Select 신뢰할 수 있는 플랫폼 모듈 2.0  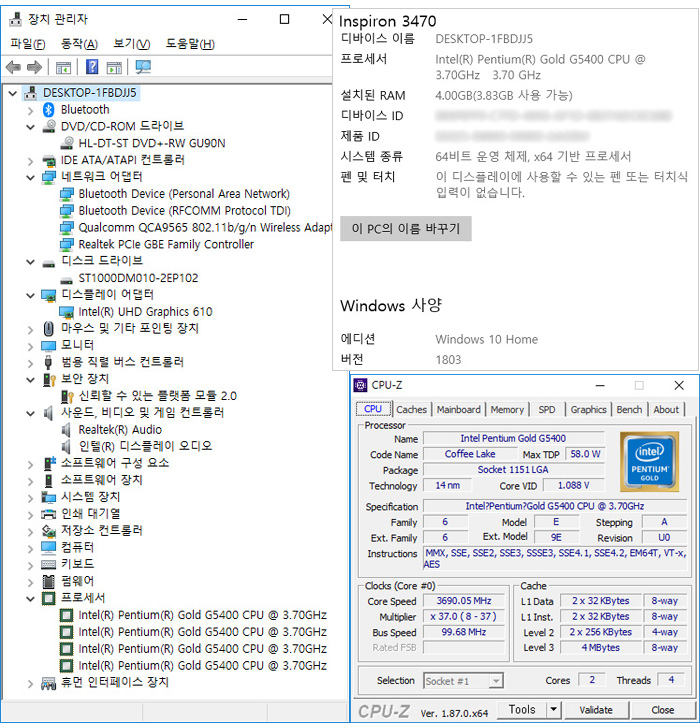[158, 396]
